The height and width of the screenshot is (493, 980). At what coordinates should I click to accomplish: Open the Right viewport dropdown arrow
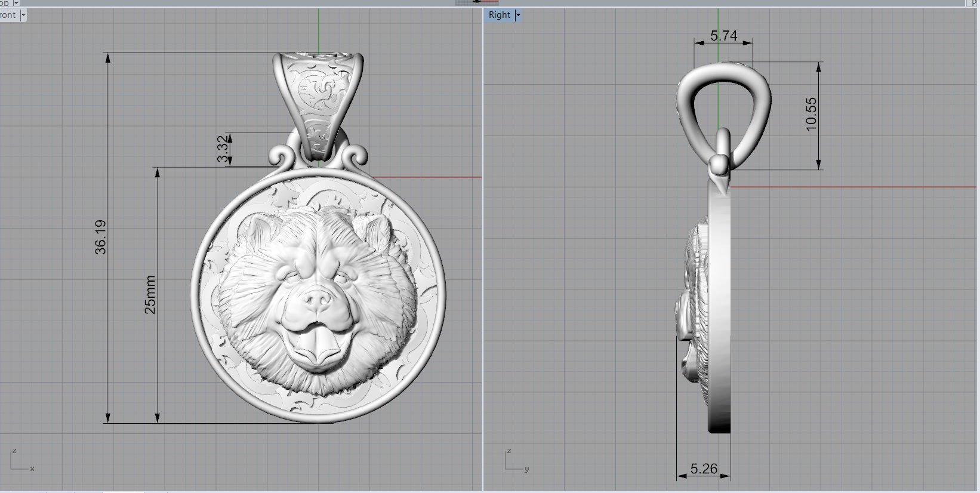click(517, 15)
